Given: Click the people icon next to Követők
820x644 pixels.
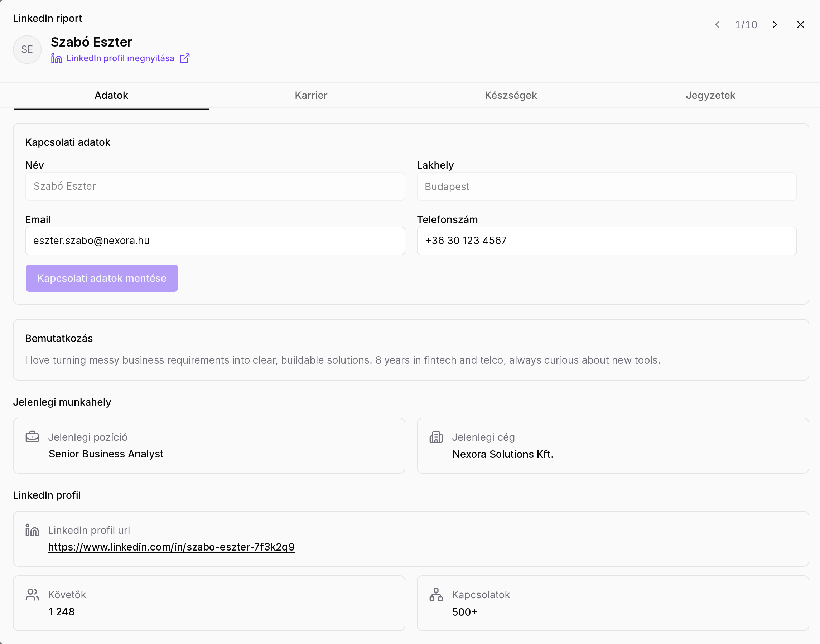Looking at the screenshot, I should [32, 594].
